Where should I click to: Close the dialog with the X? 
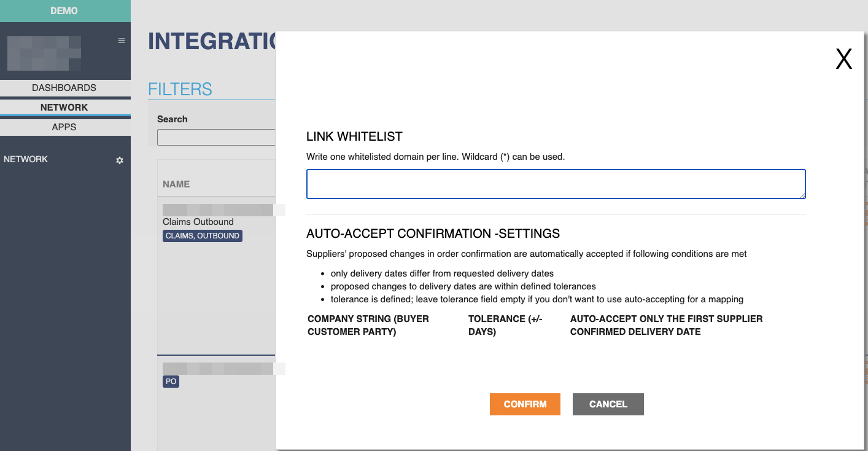(843, 59)
